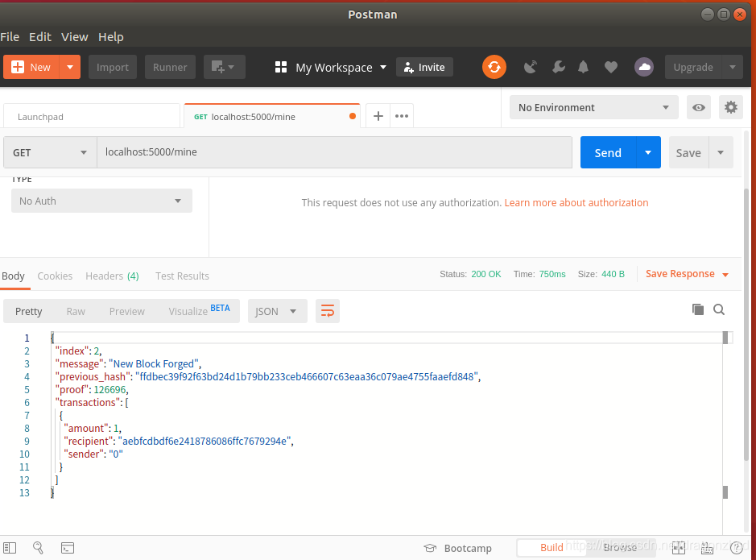This screenshot has width=756, height=560.
Task: Click the Upgrade button
Action: pyautogui.click(x=693, y=67)
